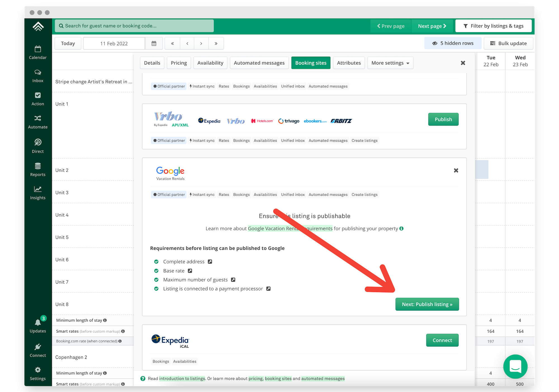This screenshot has width=559, height=392.
Task: Open the Insights chart section
Action: (38, 193)
